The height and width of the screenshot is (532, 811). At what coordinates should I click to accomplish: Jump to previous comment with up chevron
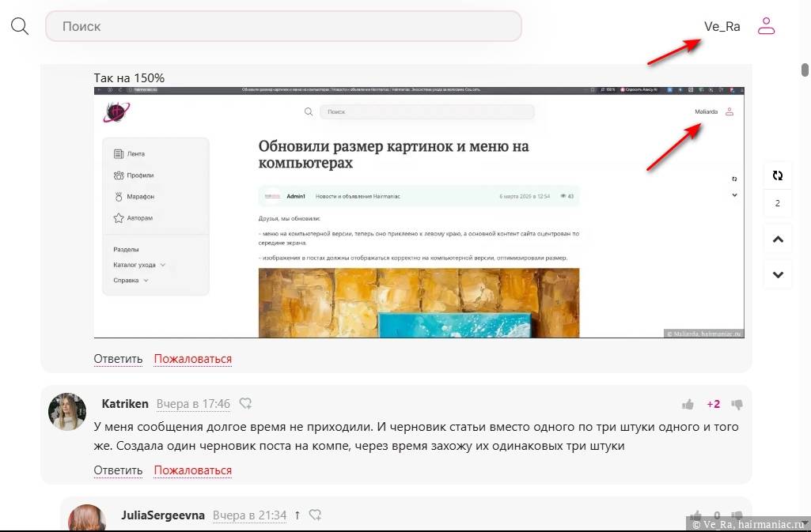pos(778,240)
